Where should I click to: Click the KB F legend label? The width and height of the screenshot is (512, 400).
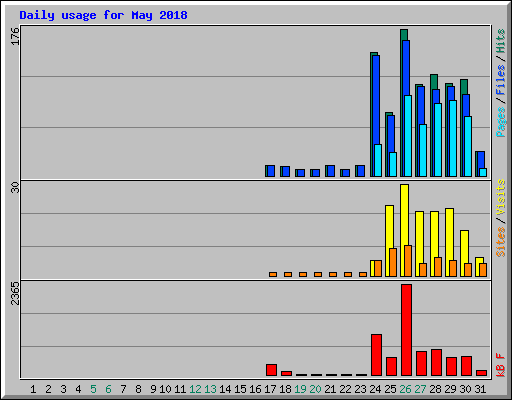point(501,365)
